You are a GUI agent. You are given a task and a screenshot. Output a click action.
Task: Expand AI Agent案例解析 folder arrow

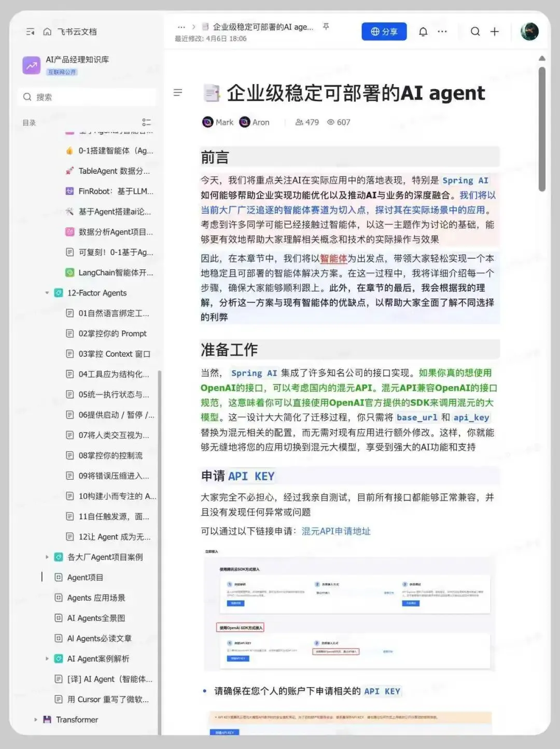pyautogui.click(x=47, y=659)
